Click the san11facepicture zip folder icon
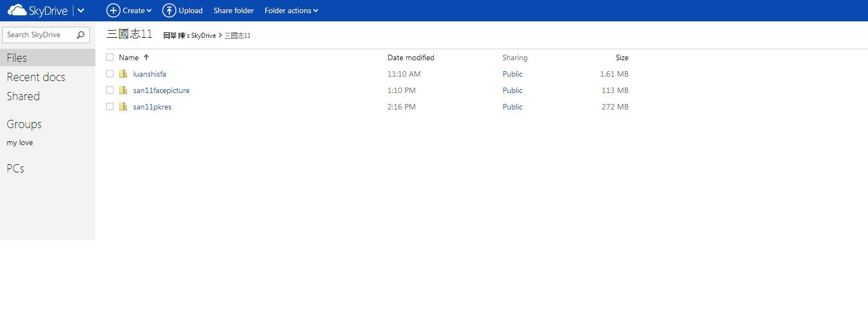 tap(123, 90)
